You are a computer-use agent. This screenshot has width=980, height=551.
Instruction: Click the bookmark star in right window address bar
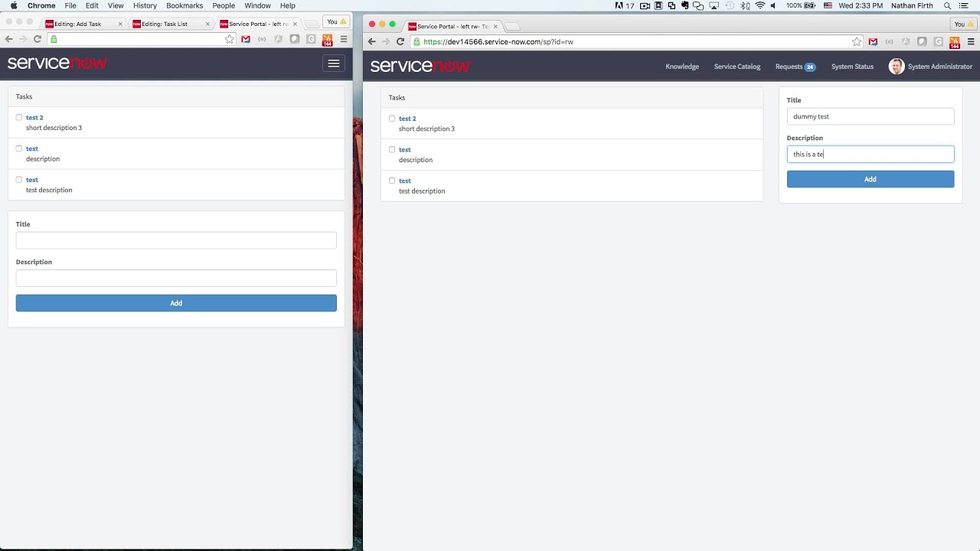[857, 41]
